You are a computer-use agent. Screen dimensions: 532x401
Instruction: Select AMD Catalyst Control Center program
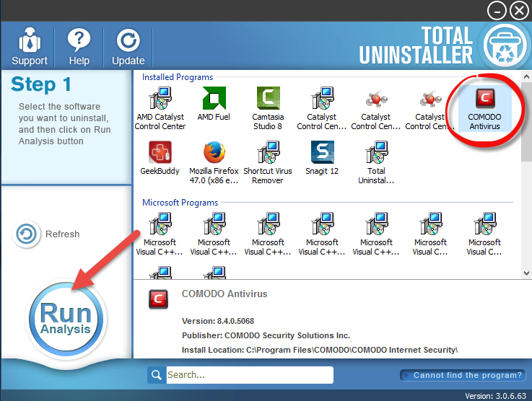coord(160,108)
